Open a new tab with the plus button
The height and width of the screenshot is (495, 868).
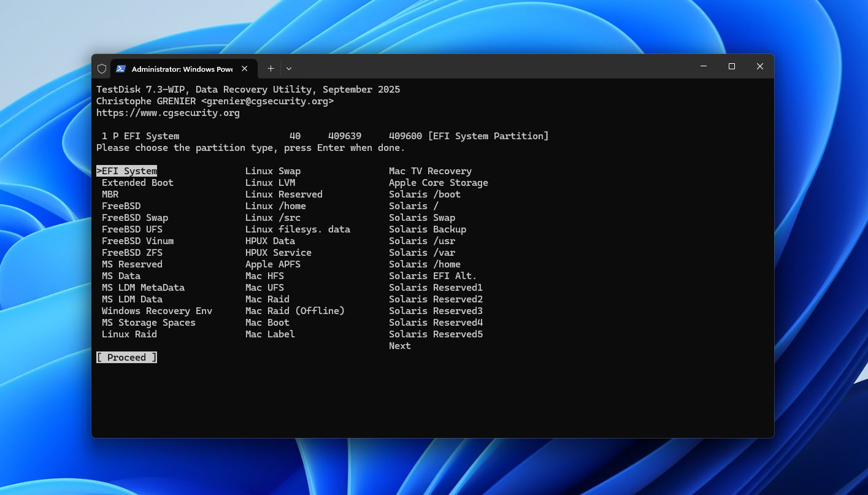pos(271,69)
